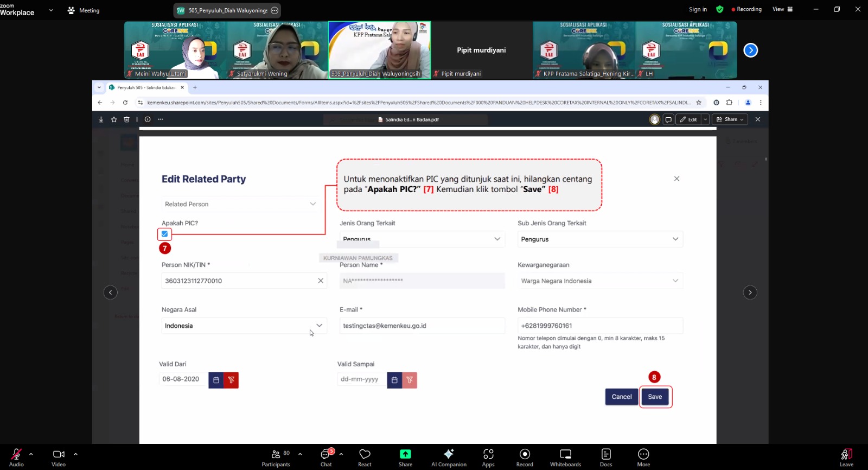Open AI Companion
Image resolution: width=868 pixels, height=470 pixels.
coord(449,457)
